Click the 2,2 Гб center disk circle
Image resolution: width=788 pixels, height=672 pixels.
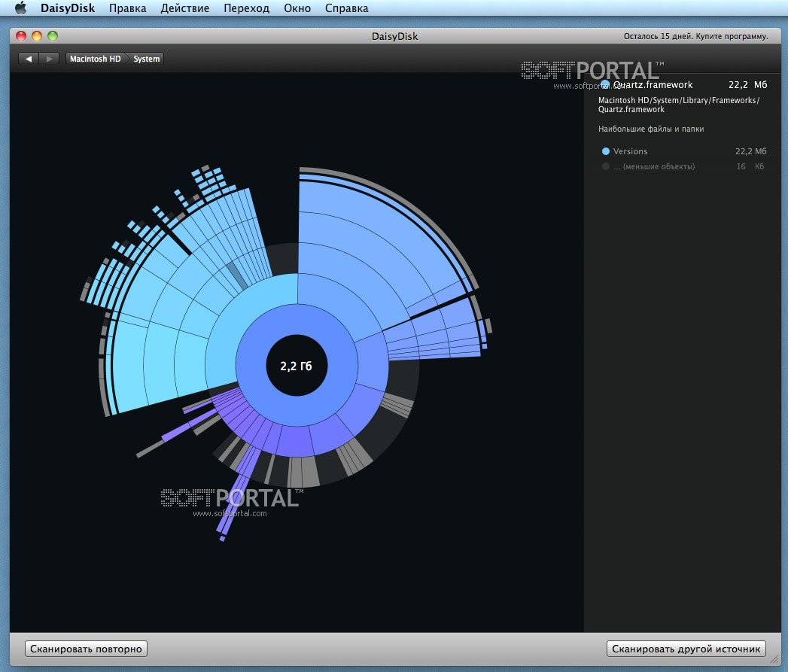coord(296,366)
